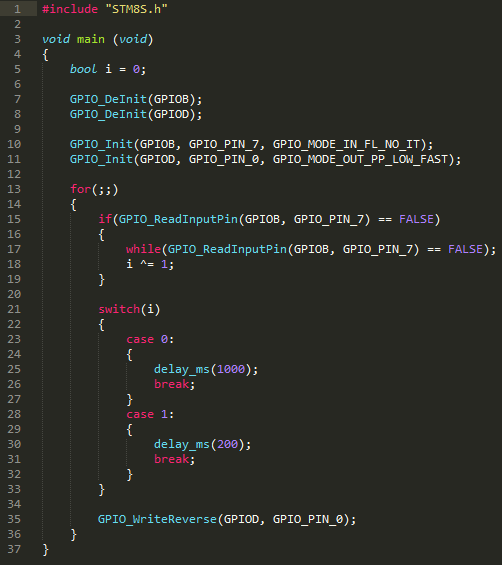Click line number 37 in the gutter
The width and height of the screenshot is (502, 565).
(x=14, y=549)
